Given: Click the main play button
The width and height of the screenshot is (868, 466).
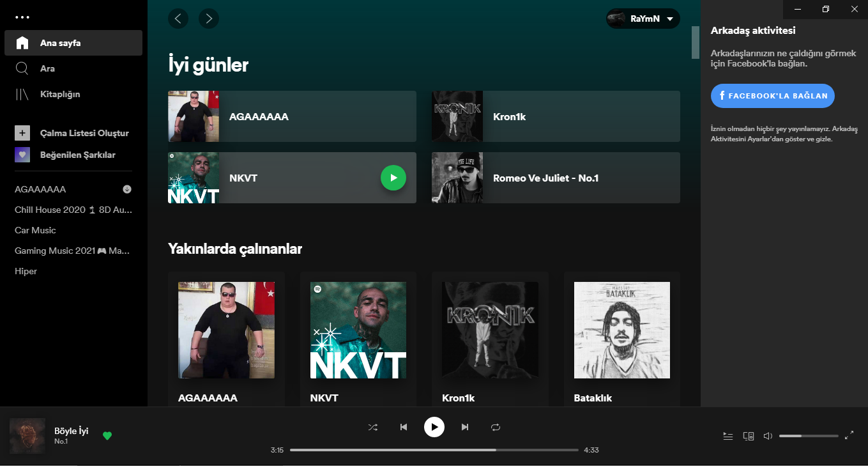Looking at the screenshot, I should coord(434,427).
